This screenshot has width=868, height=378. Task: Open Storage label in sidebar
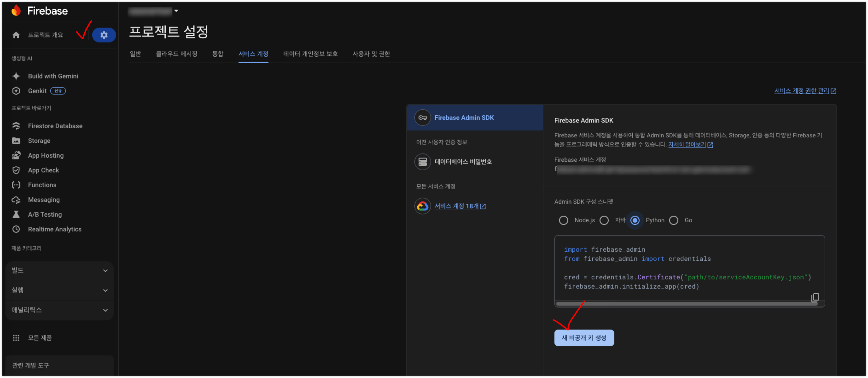pyautogui.click(x=39, y=141)
